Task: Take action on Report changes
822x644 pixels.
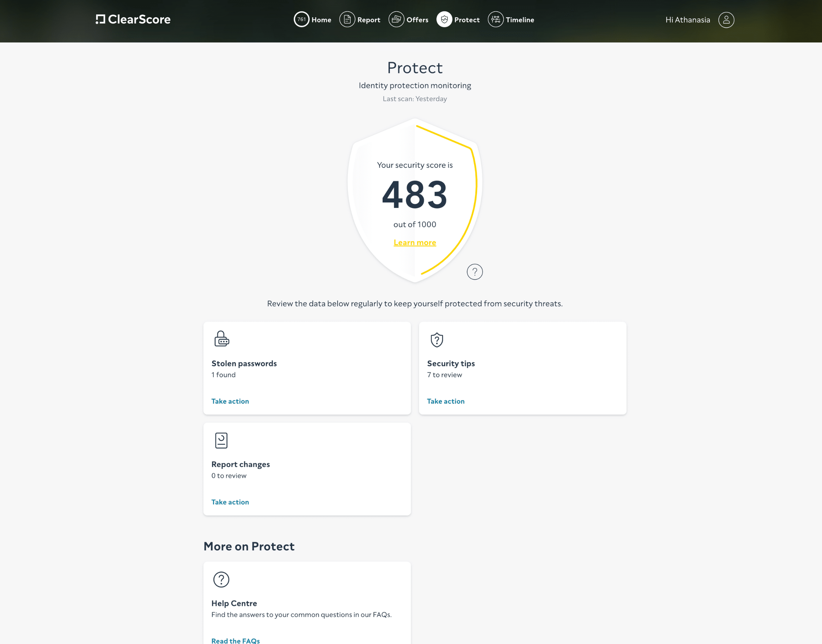Action: [x=230, y=502]
